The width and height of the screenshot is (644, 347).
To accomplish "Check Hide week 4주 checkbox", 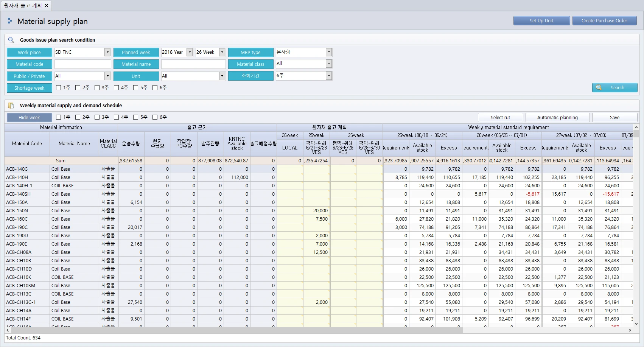I will tap(117, 117).
